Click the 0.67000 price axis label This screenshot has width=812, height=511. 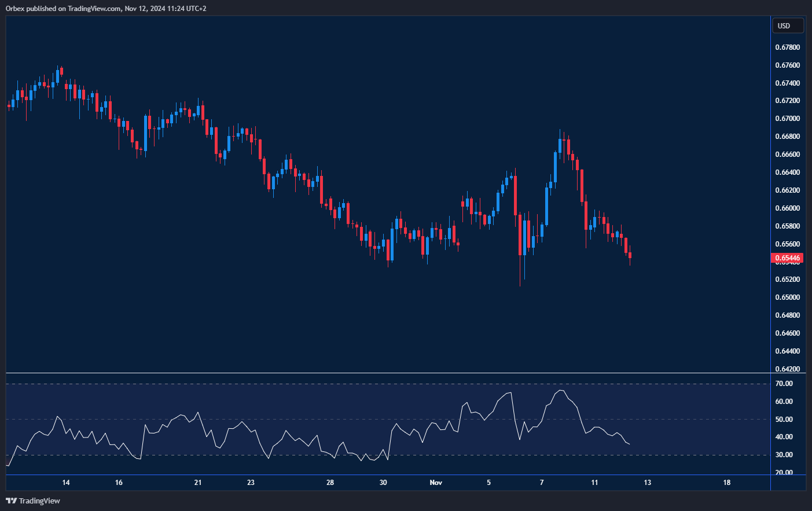click(787, 119)
